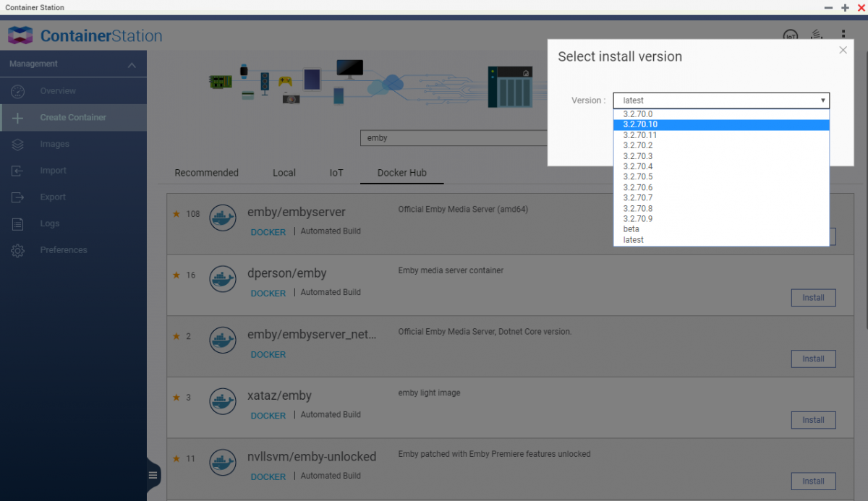This screenshot has height=501, width=868.
Task: Choose version 3.2.70.0 from the list
Action: click(x=721, y=114)
